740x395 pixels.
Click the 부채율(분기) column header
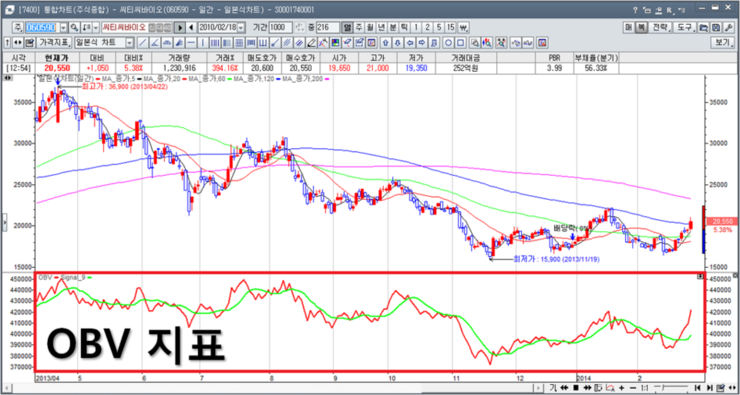pyautogui.click(x=596, y=57)
